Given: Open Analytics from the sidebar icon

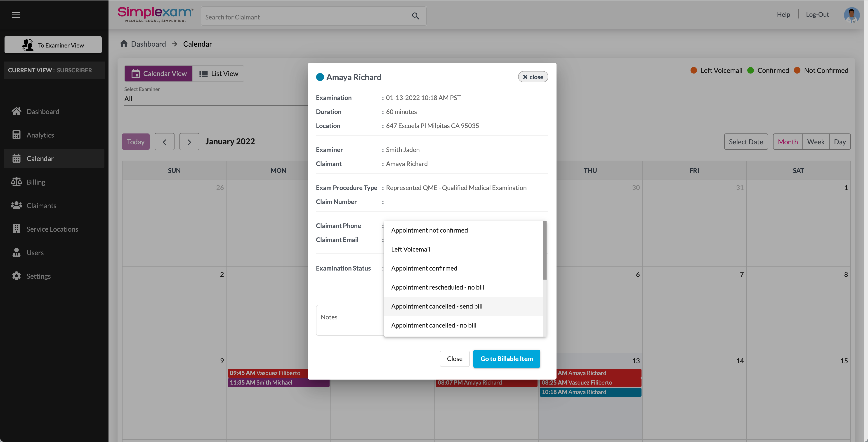Looking at the screenshot, I should point(16,135).
